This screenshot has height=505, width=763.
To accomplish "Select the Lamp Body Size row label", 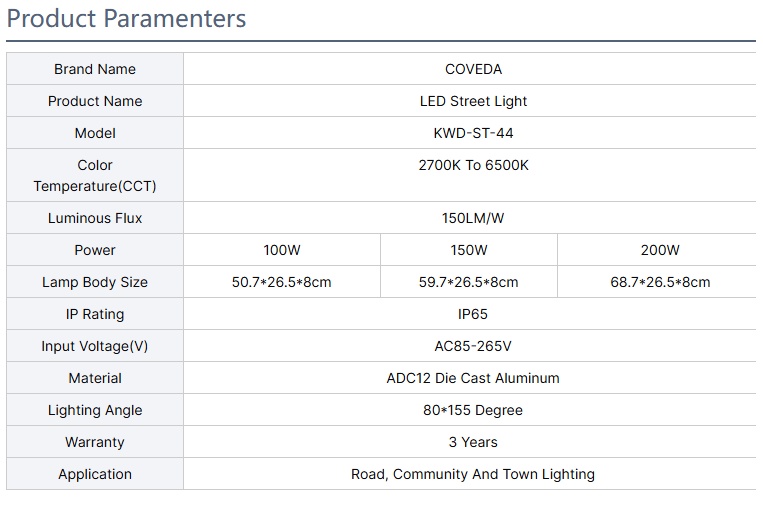I will pos(95,282).
